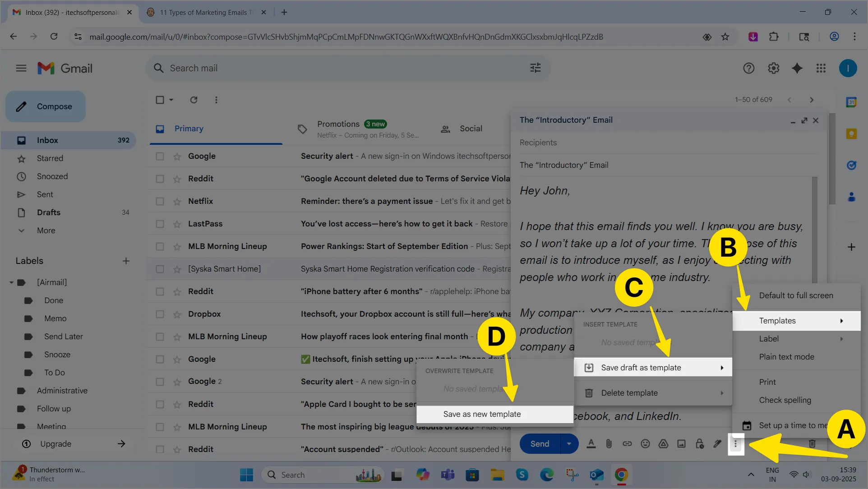Select Save as new template
868x489 pixels.
(x=482, y=414)
